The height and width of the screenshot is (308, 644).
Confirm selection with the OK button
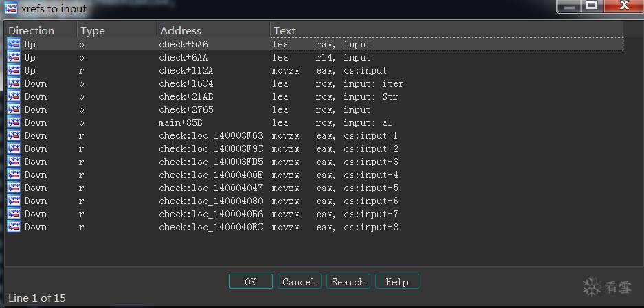251,282
